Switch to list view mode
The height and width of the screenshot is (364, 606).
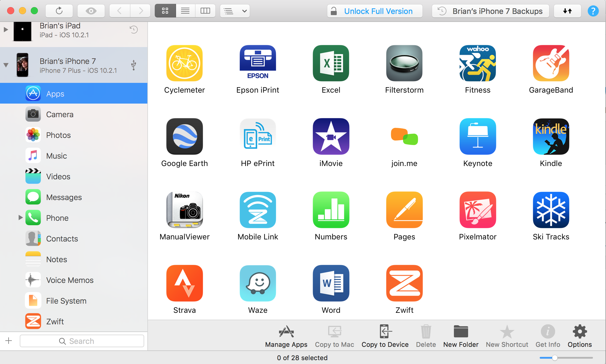pos(185,11)
